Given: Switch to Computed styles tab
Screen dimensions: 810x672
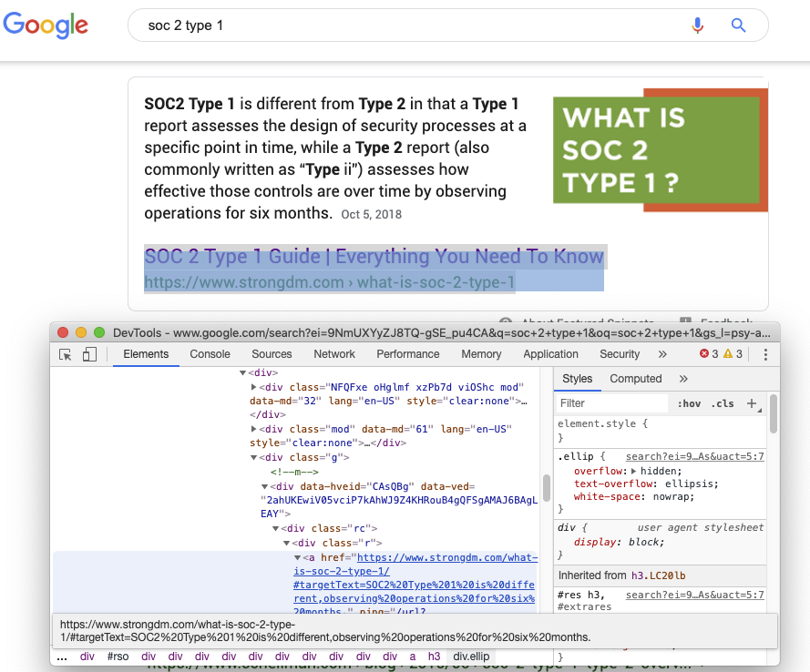Looking at the screenshot, I should click(635, 379).
